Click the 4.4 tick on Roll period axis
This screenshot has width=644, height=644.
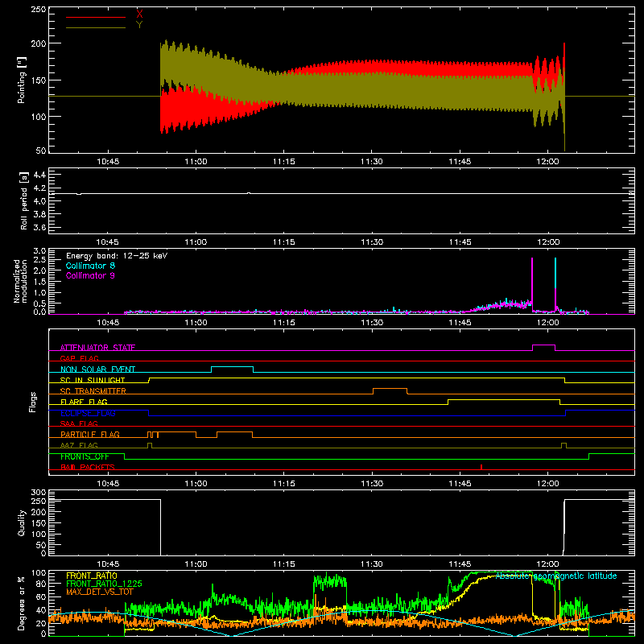[39, 175]
